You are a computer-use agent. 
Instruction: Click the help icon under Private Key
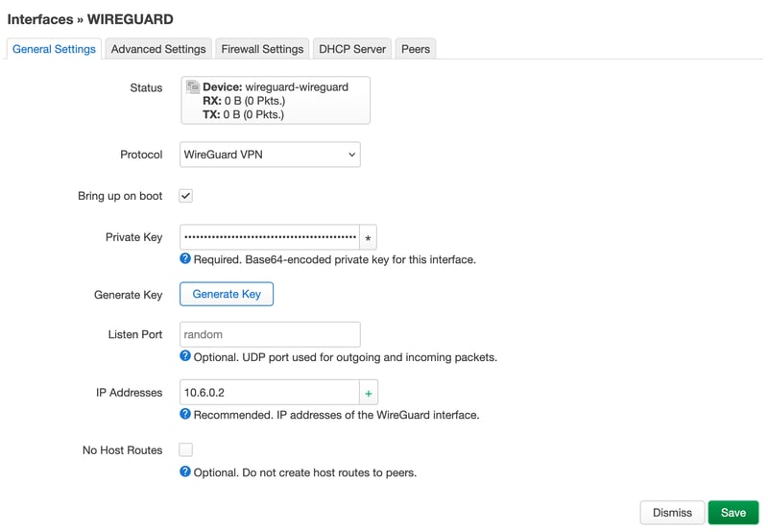185,259
